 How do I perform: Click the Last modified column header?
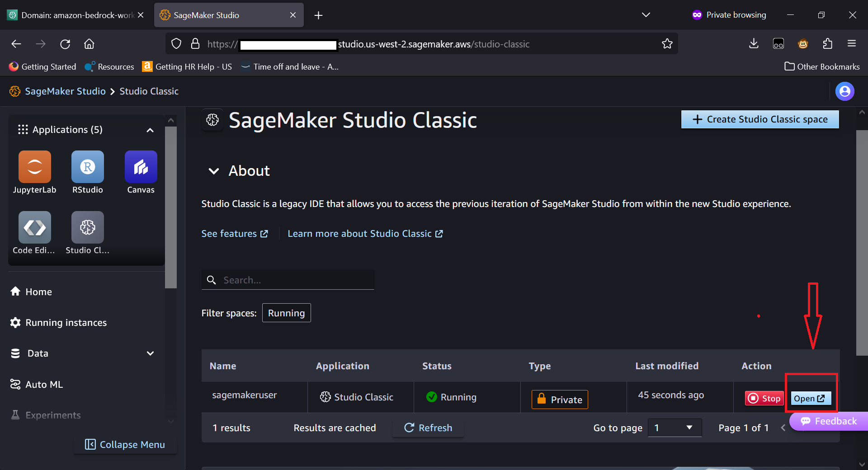click(667, 366)
